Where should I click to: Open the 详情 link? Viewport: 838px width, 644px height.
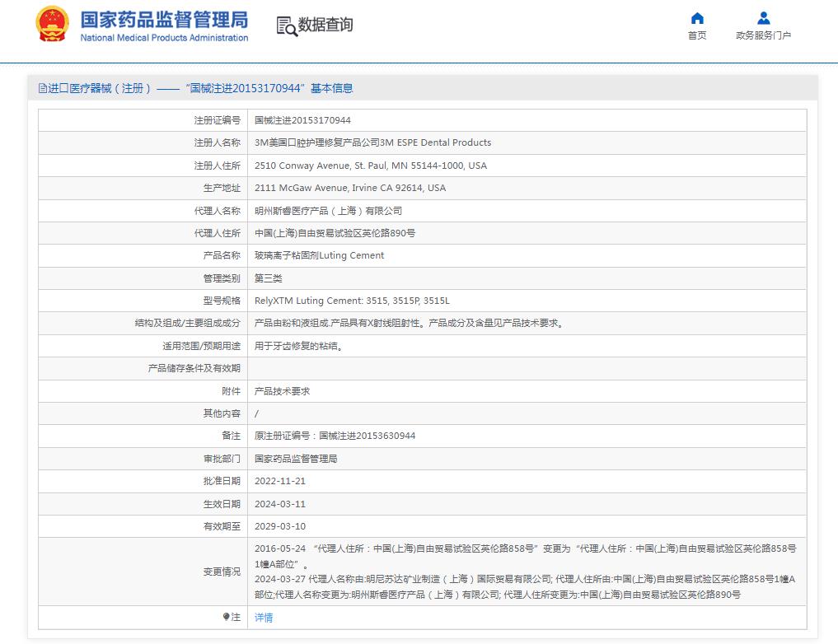tap(264, 618)
